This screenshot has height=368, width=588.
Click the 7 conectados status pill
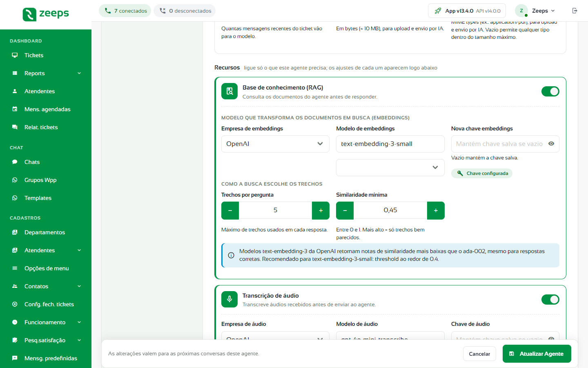point(125,11)
